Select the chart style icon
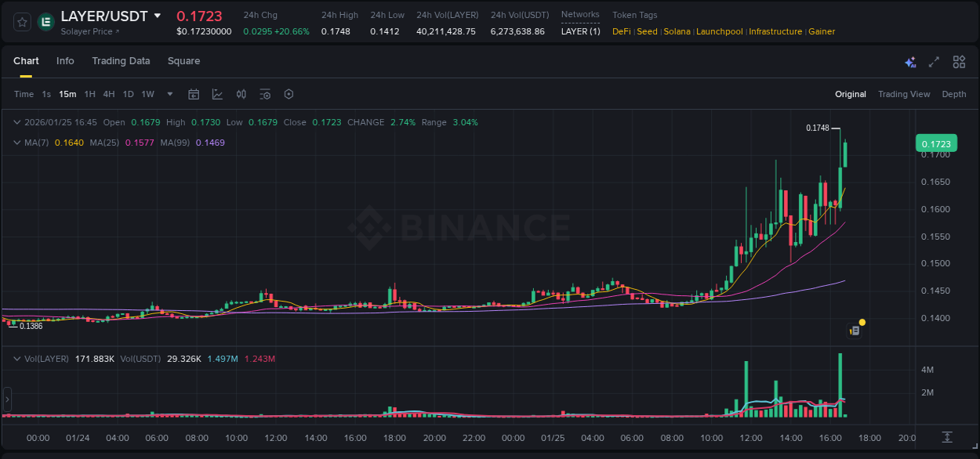The height and width of the screenshot is (459, 980). (x=217, y=94)
